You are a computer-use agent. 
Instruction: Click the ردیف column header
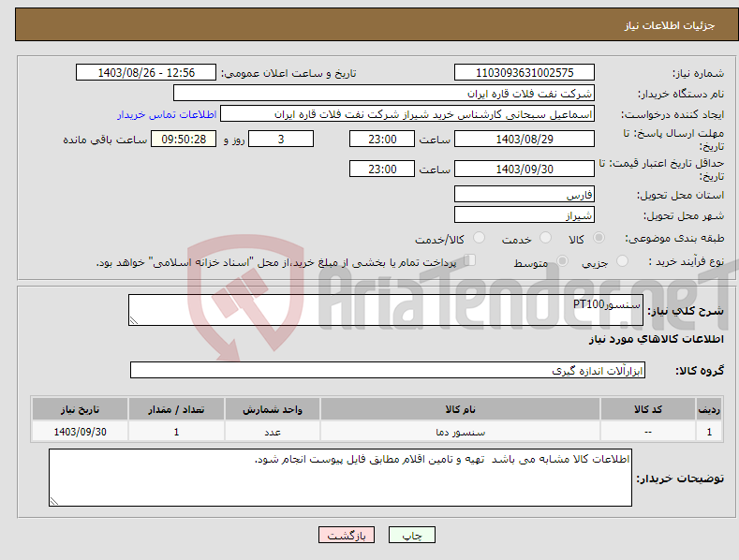point(709,409)
